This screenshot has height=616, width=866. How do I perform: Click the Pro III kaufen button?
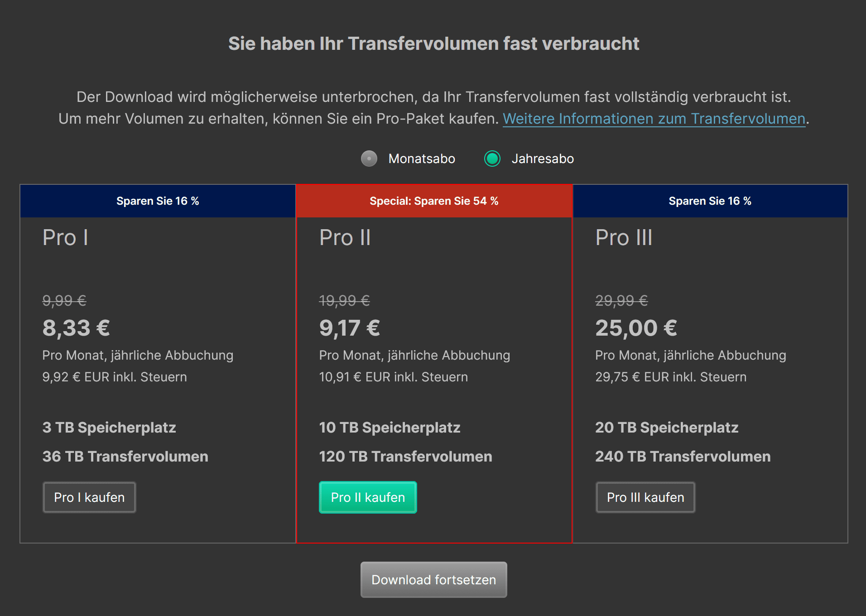(x=645, y=497)
